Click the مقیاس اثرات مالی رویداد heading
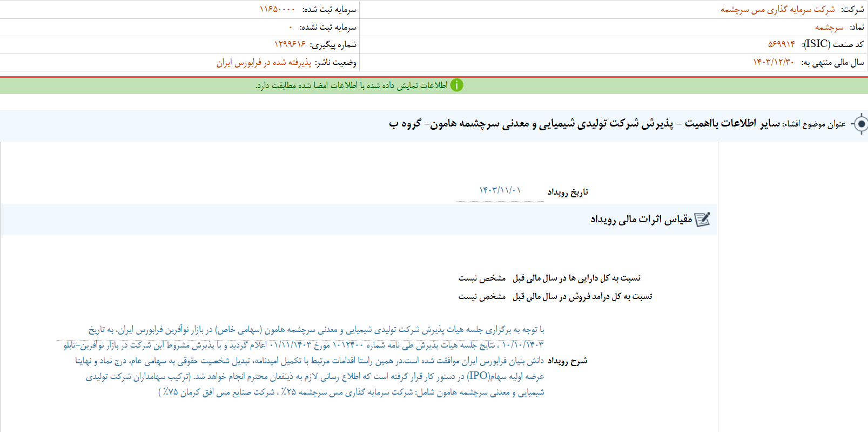 tap(641, 219)
